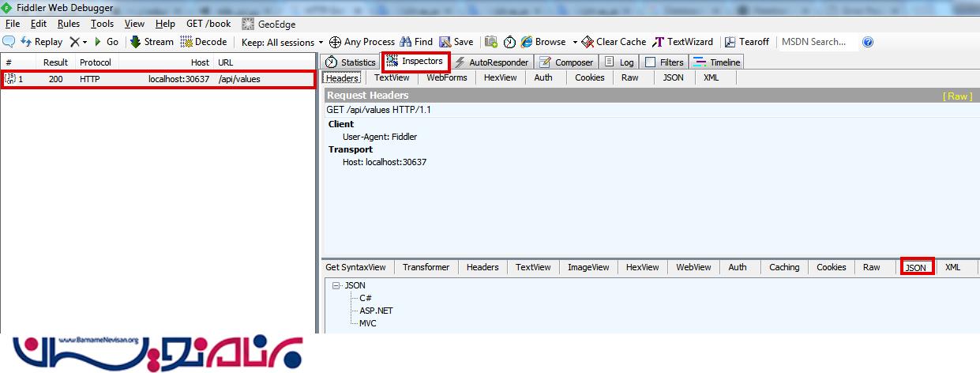
Task: Open the Tools menu
Action: click(x=102, y=24)
